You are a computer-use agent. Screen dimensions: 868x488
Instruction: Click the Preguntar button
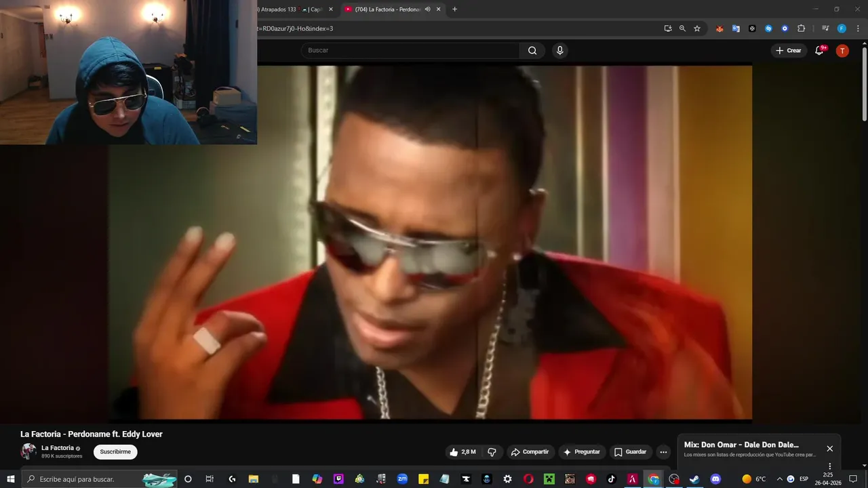coord(582,452)
